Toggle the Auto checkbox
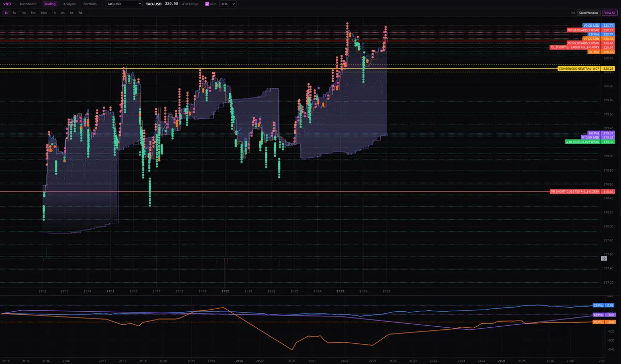 click(x=208, y=4)
